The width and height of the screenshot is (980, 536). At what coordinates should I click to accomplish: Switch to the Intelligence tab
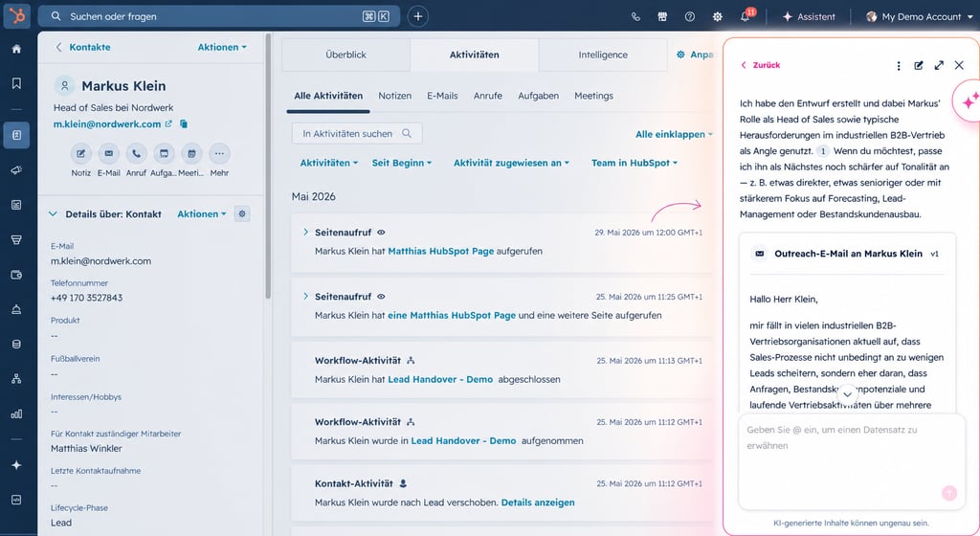pyautogui.click(x=603, y=55)
